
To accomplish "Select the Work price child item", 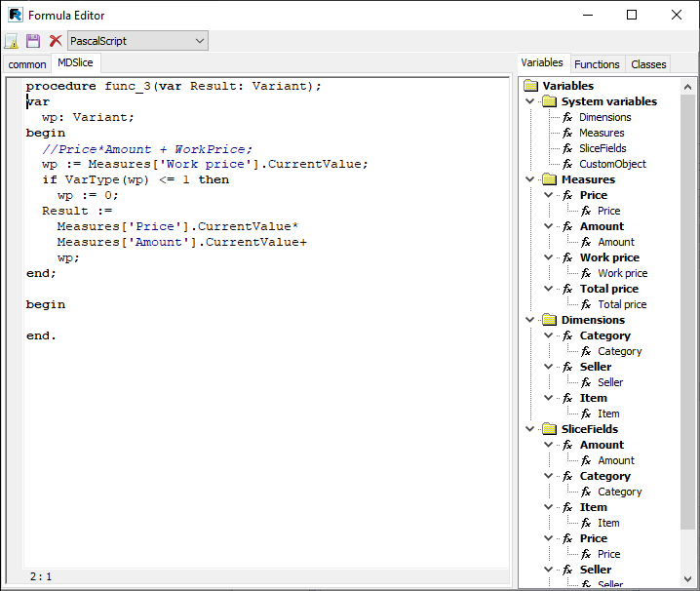I will [x=622, y=273].
